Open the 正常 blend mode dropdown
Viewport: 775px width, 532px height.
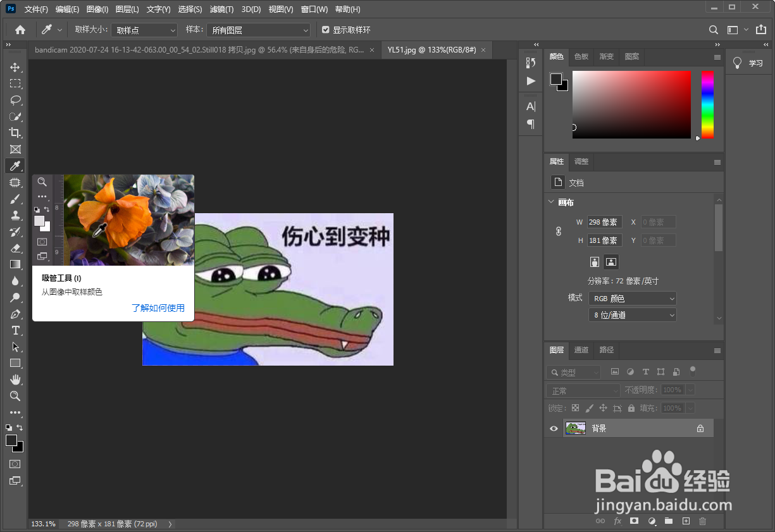(583, 390)
